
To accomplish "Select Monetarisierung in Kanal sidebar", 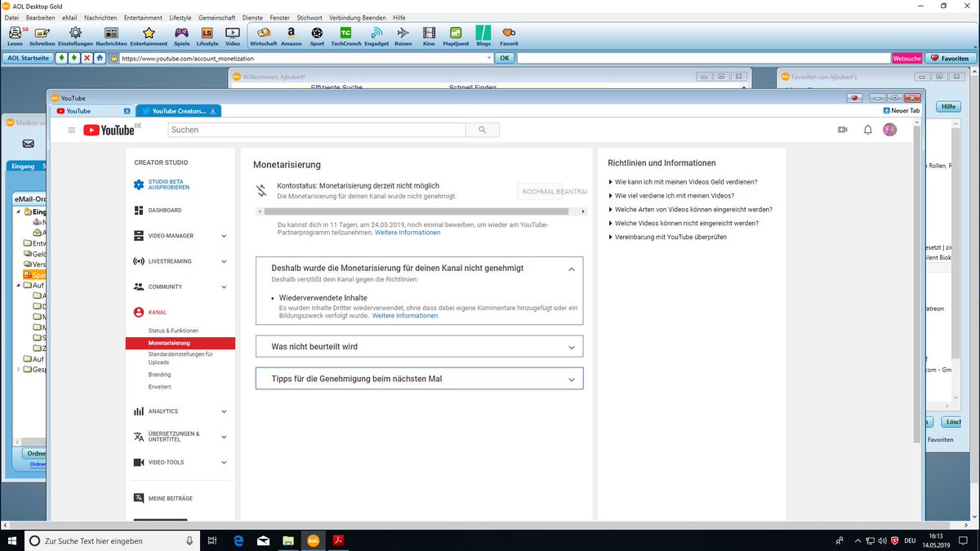I will pyautogui.click(x=180, y=344).
